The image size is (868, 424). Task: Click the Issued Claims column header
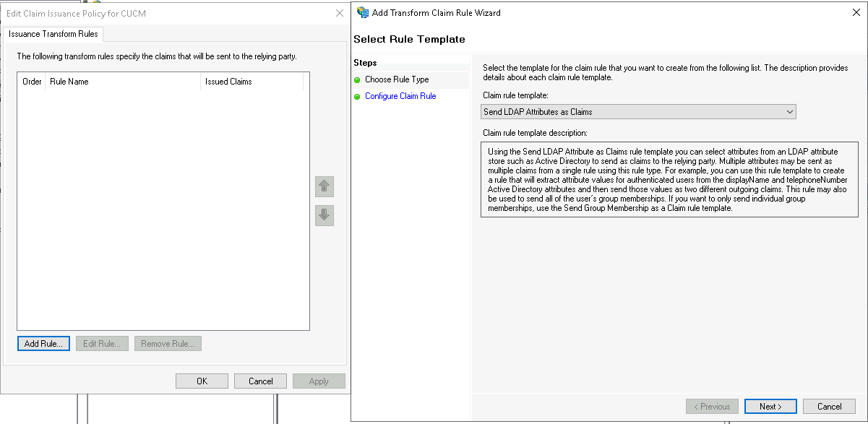(x=250, y=82)
